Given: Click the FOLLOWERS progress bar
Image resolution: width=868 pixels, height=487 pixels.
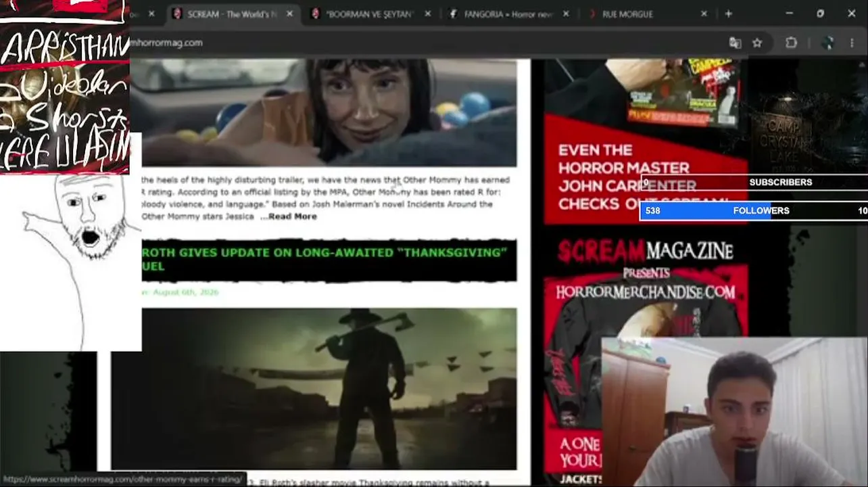Looking at the screenshot, I should point(754,211).
